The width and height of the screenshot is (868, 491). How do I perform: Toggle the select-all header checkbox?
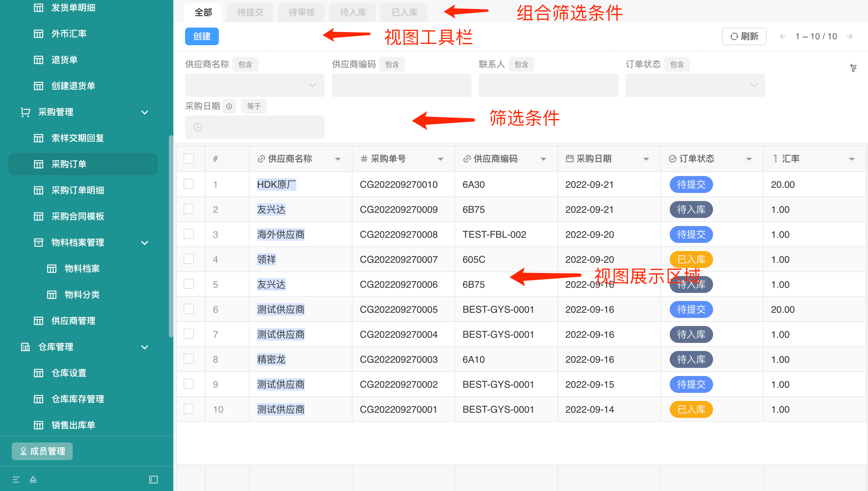(189, 159)
